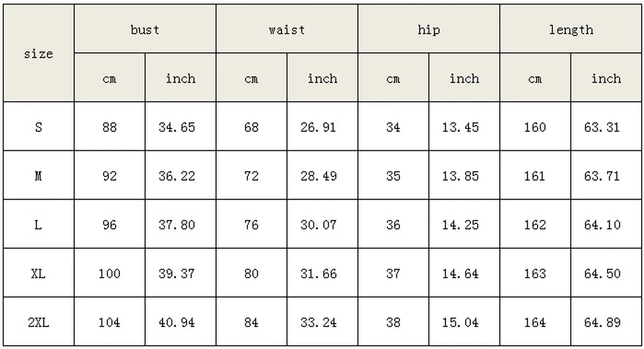Select the XL size row label
The height and width of the screenshot is (349, 644).
click(x=38, y=274)
